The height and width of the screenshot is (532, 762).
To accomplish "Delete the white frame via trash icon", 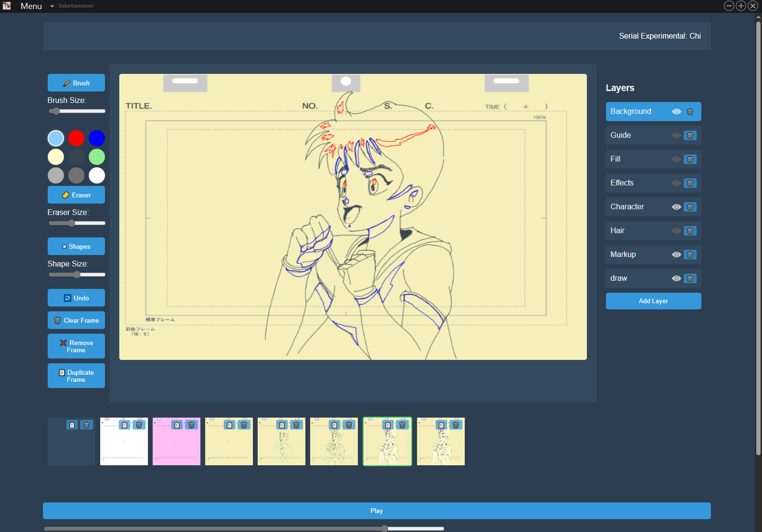I will pyautogui.click(x=139, y=425).
